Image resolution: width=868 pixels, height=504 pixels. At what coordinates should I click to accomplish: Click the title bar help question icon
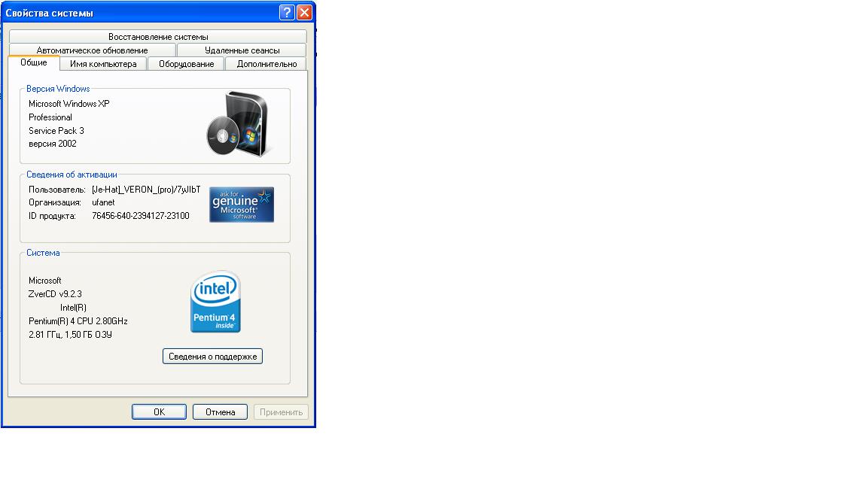(287, 13)
